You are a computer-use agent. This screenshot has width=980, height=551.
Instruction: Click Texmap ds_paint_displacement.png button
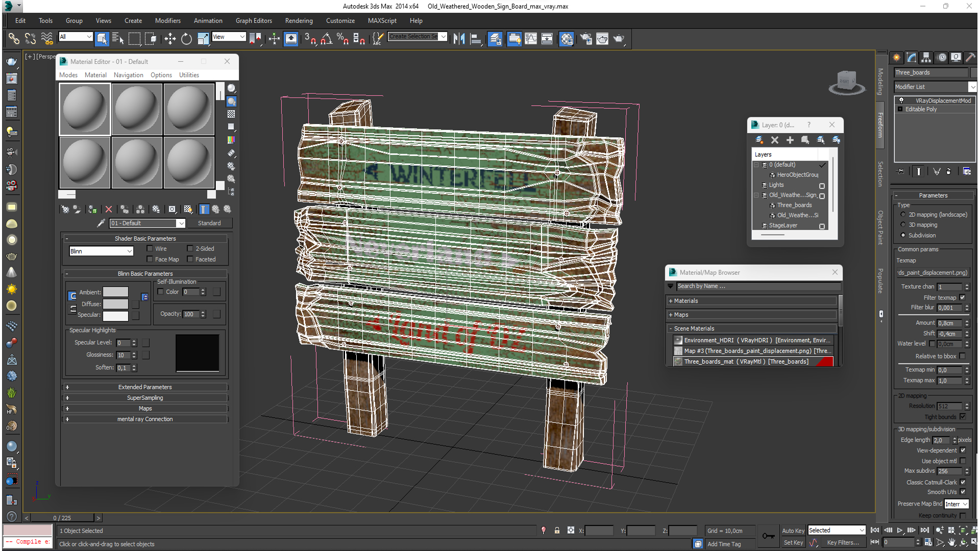(x=933, y=273)
